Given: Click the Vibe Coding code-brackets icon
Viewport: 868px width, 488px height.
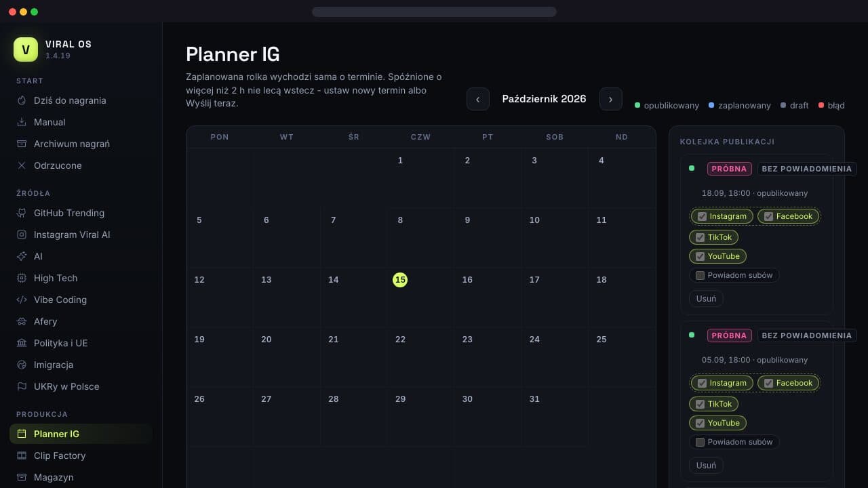Looking at the screenshot, I should point(21,300).
